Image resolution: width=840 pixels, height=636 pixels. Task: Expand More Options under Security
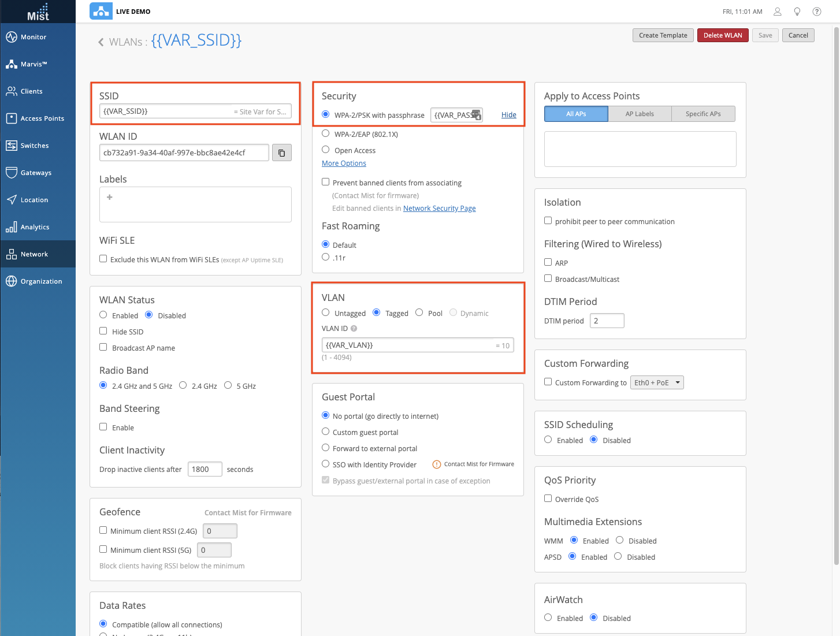[x=344, y=163]
